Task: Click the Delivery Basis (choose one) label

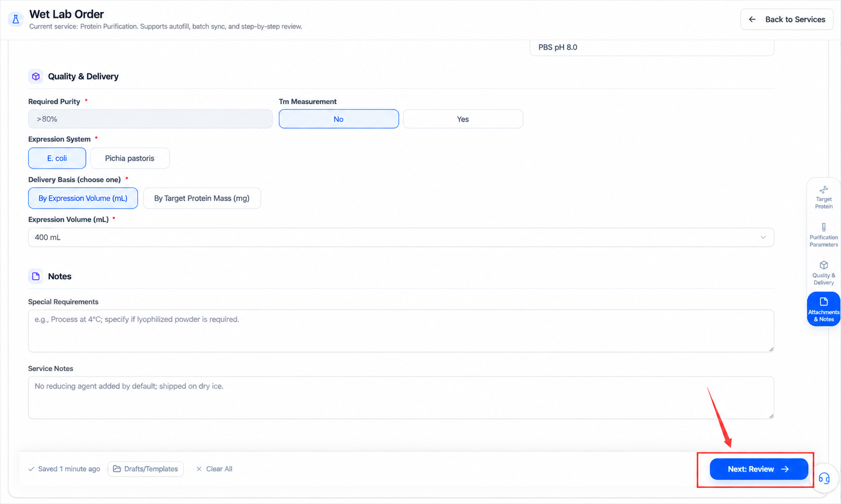Action: point(74,180)
